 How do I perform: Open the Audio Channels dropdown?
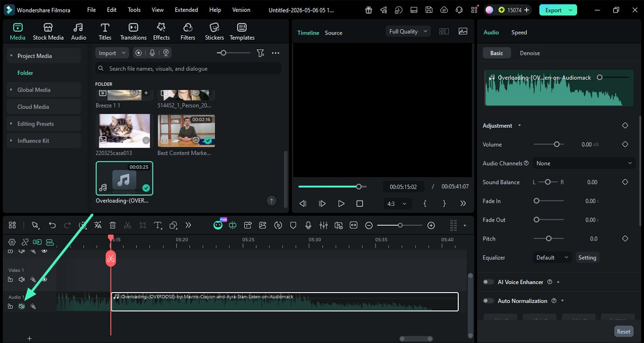584,163
